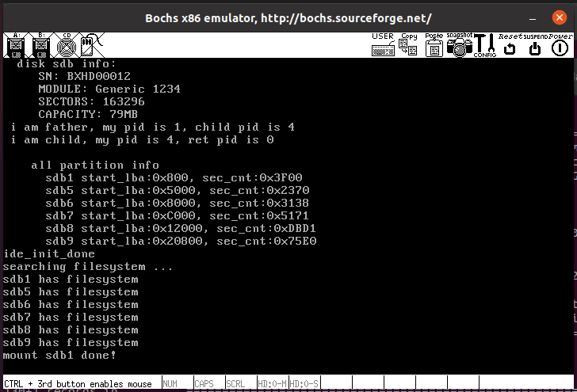Screen dimensions: 577x392
Task: Click 'CTRL + 3rd button enables mouse' text
Action: [x=78, y=384]
